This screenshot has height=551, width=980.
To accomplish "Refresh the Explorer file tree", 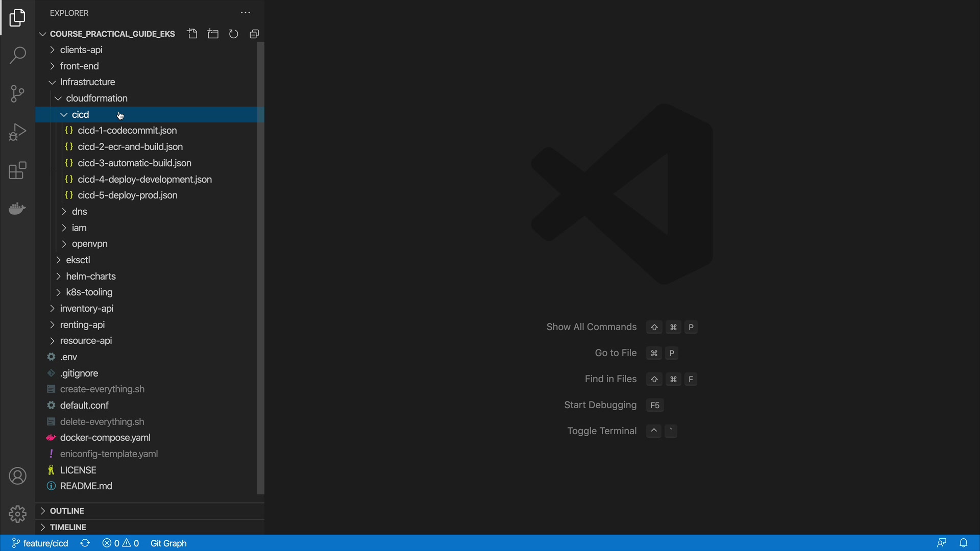I will [234, 34].
